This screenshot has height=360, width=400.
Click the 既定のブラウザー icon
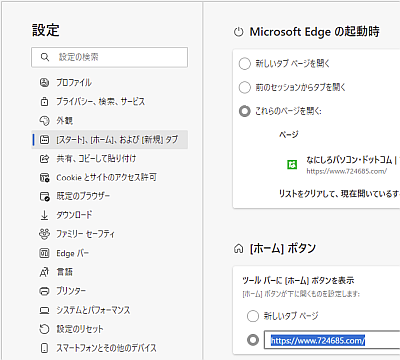pyautogui.click(x=44, y=196)
